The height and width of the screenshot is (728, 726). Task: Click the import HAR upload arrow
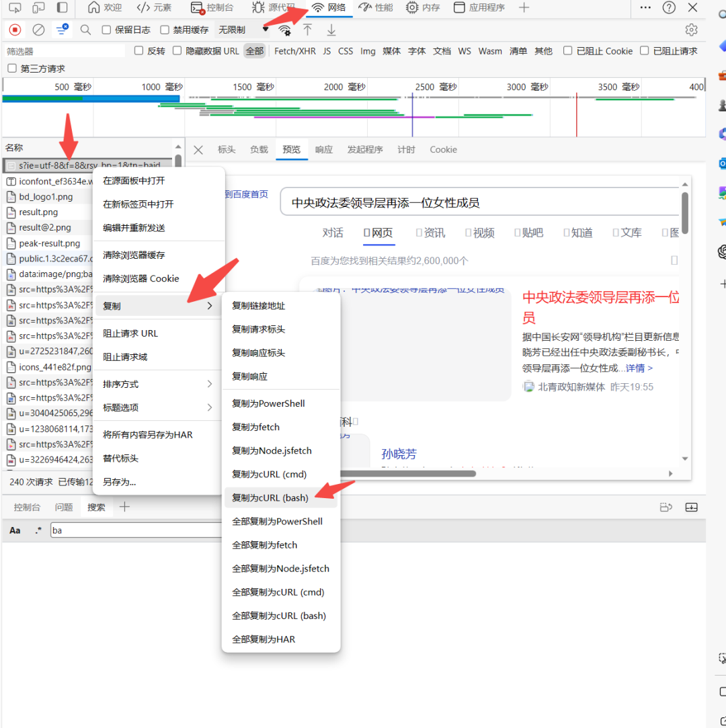(307, 30)
